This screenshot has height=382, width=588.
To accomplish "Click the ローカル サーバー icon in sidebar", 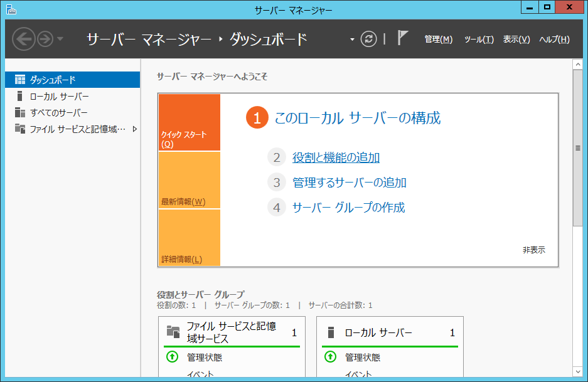I will (x=20, y=96).
